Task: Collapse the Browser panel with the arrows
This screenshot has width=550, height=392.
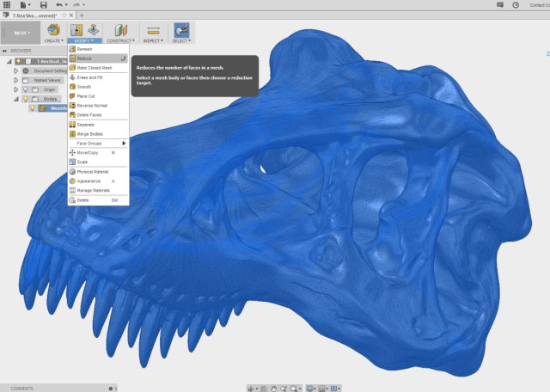Action: tap(4, 51)
